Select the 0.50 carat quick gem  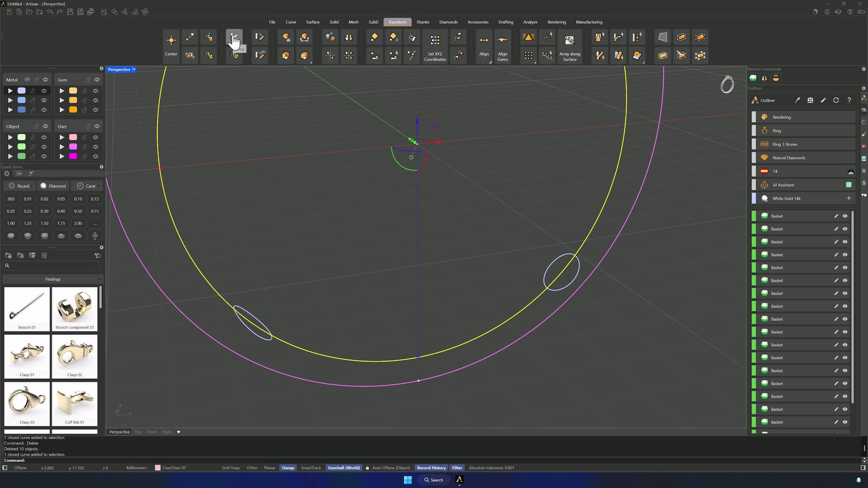78,211
